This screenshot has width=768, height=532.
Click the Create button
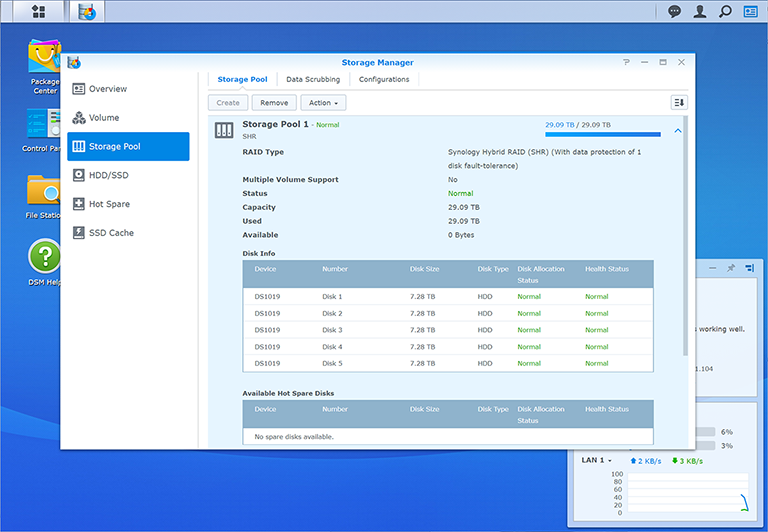coord(228,103)
